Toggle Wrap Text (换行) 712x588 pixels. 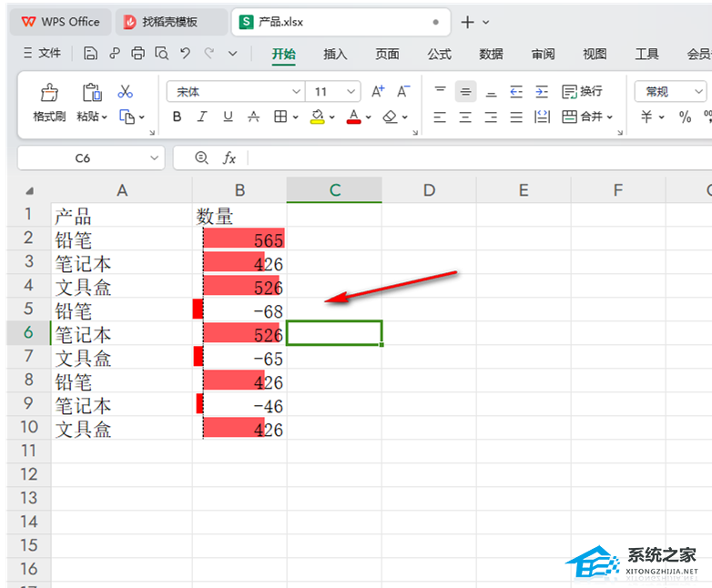click(x=582, y=92)
